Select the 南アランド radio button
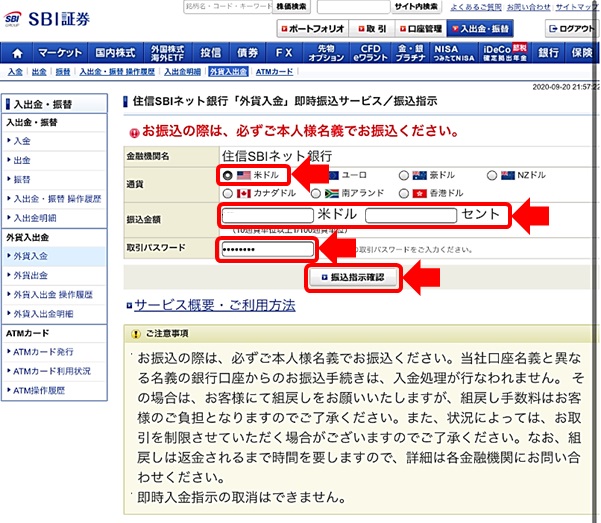The height and width of the screenshot is (523, 601). pos(316,194)
